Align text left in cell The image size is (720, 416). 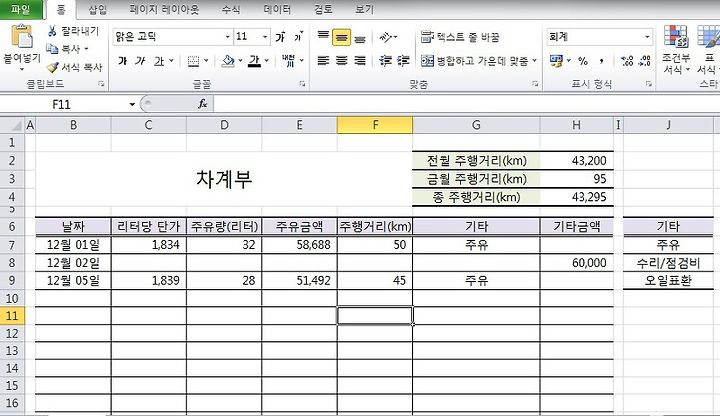tap(323, 61)
